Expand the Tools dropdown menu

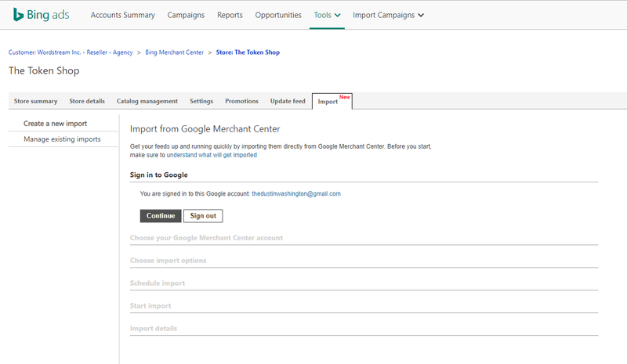[327, 15]
